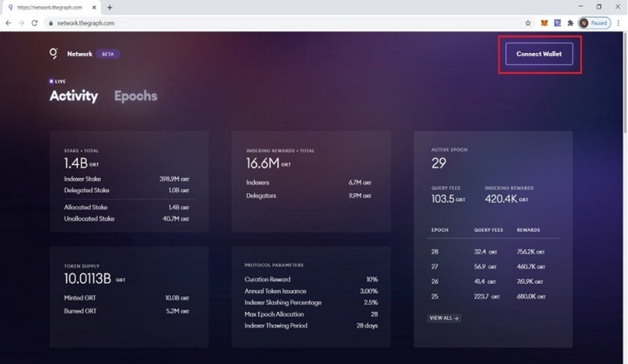
Task: Click the LIVE indicator dot
Action: coord(52,81)
